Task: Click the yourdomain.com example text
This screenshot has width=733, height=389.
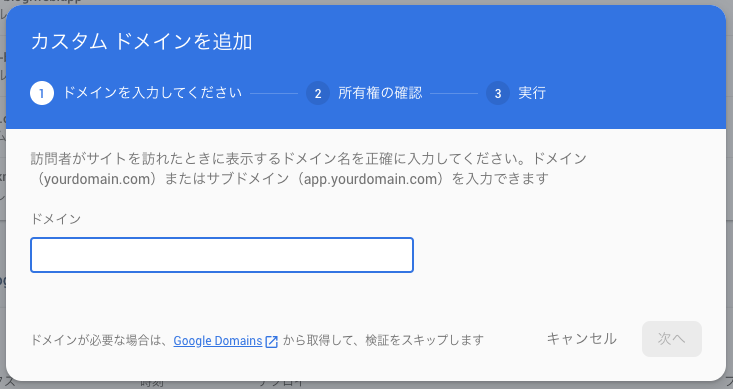Action: (x=97, y=179)
